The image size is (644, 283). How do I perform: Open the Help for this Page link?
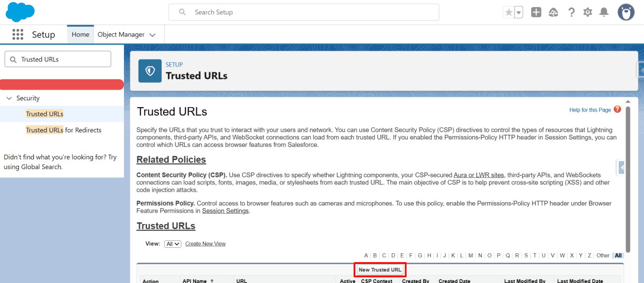[x=590, y=110]
